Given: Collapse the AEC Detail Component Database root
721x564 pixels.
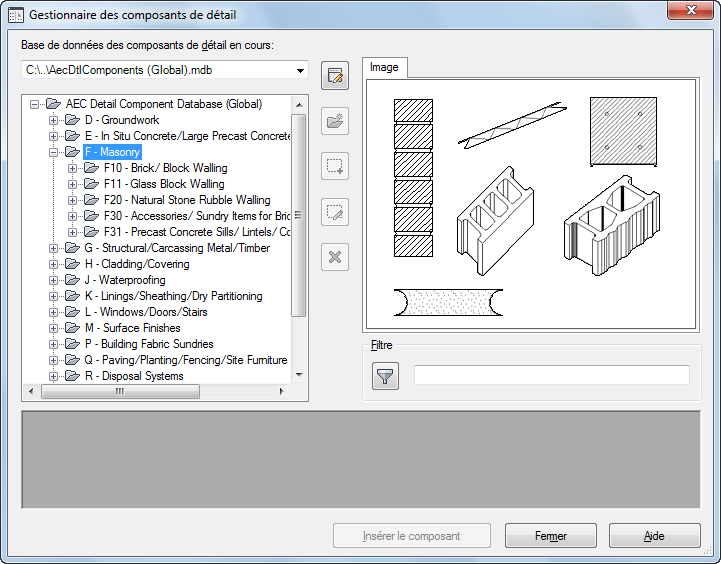Looking at the screenshot, I should point(34,104).
